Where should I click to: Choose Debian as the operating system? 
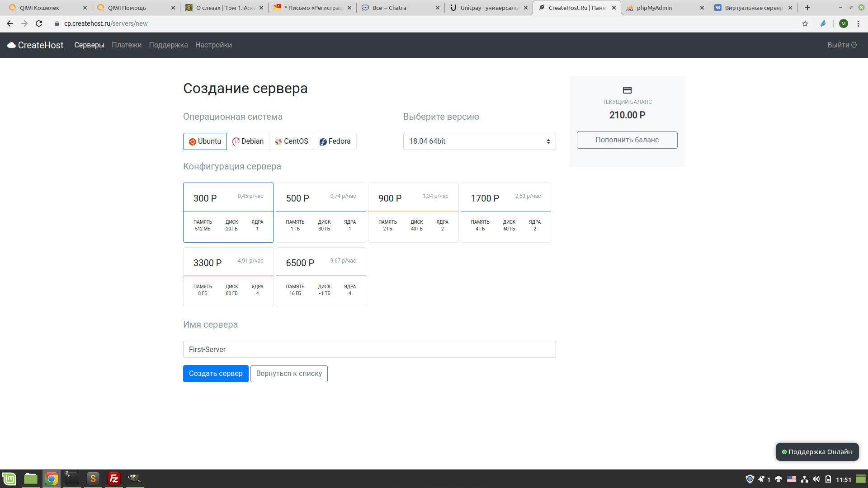click(x=248, y=141)
